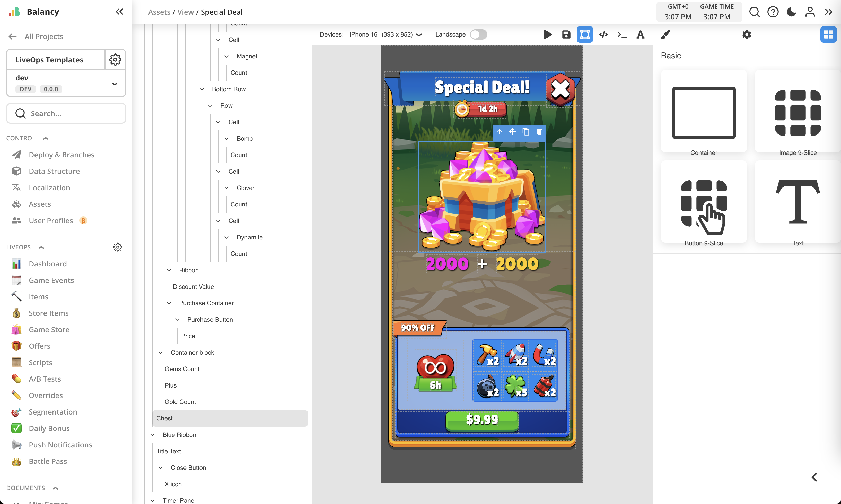The height and width of the screenshot is (504, 841).
Task: Navigate to Assets via the breadcrumb
Action: [x=159, y=12]
